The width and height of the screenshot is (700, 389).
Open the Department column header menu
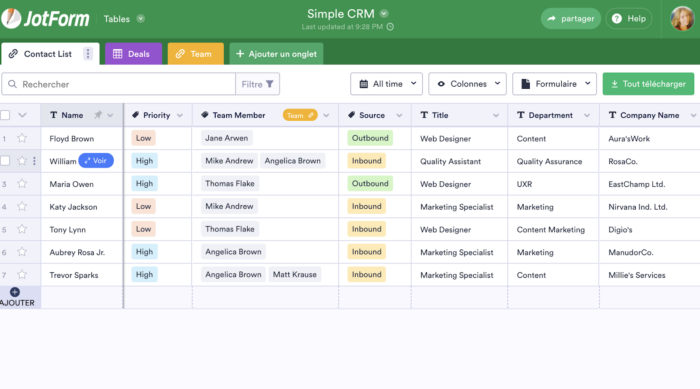coord(587,115)
